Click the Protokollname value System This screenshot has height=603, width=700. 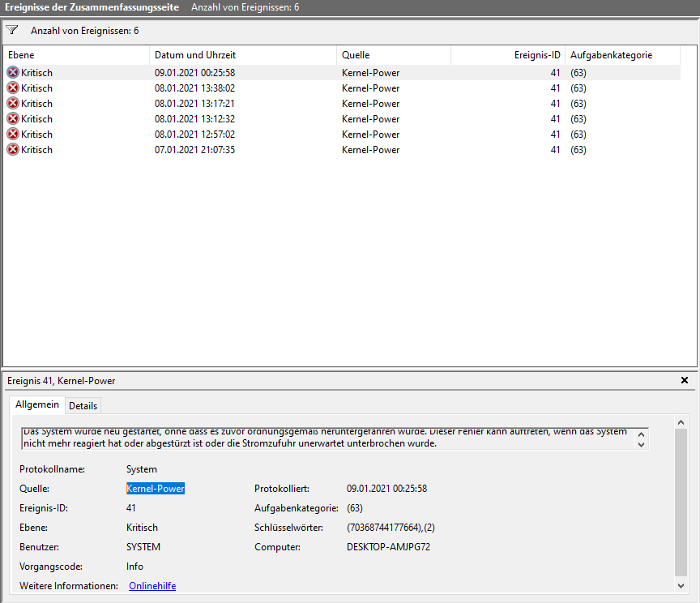click(142, 469)
